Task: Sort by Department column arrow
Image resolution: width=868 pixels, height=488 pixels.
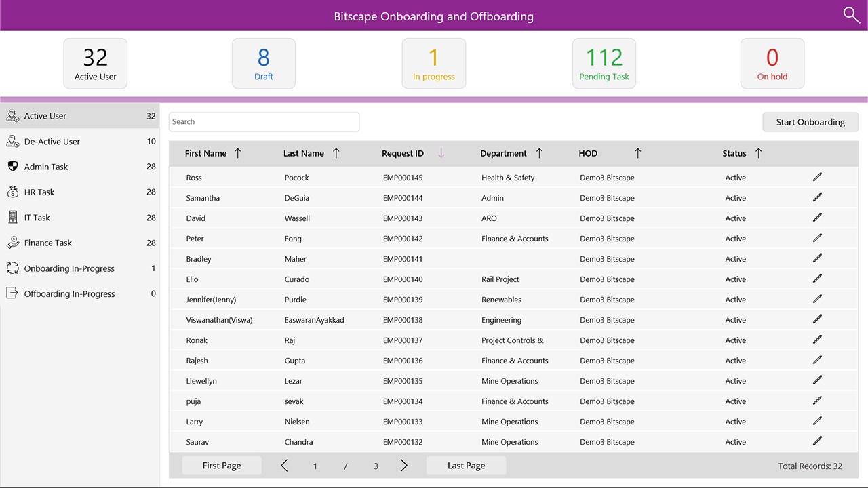Action: pos(539,153)
